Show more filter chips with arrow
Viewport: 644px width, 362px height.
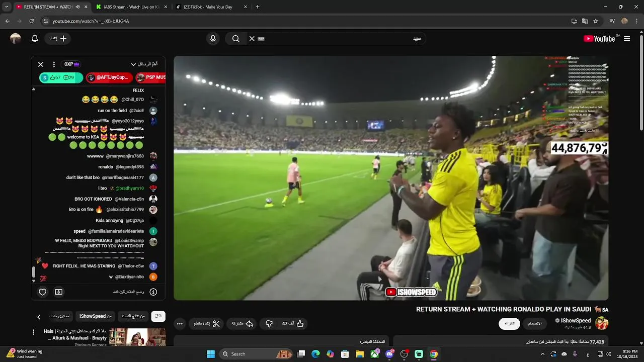point(39,317)
